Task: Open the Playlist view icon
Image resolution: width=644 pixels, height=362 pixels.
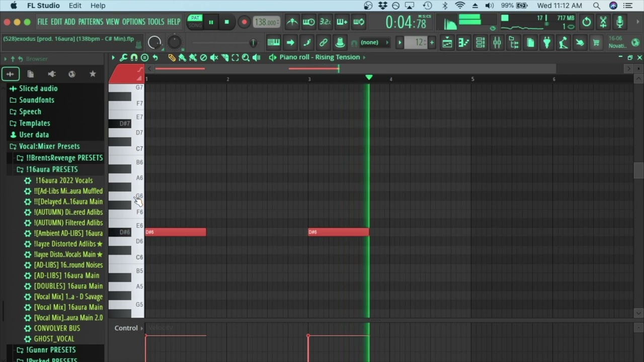Action: tap(447, 43)
